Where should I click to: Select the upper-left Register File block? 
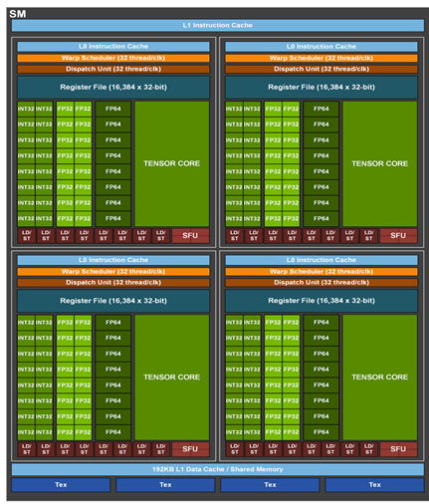[x=113, y=88]
